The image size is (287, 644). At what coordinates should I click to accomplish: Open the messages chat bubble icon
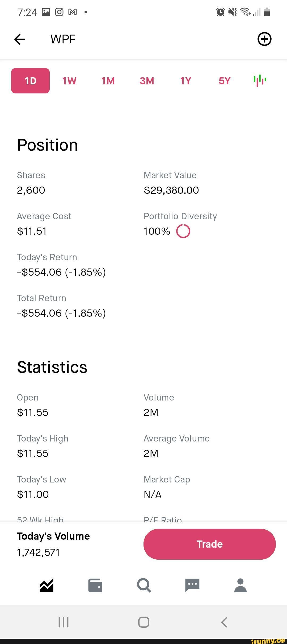click(x=192, y=585)
